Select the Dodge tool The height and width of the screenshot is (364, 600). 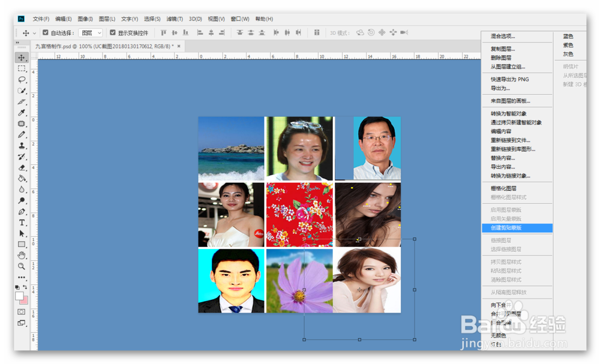(22, 200)
